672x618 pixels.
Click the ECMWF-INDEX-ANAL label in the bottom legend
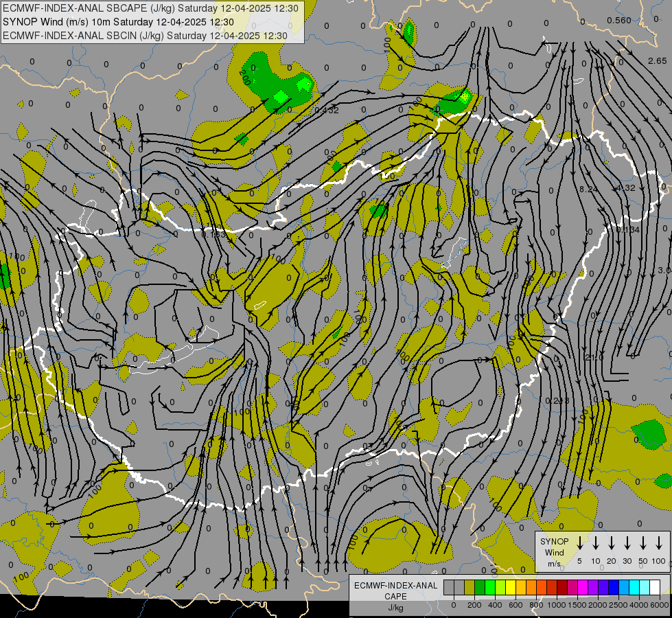395,586
